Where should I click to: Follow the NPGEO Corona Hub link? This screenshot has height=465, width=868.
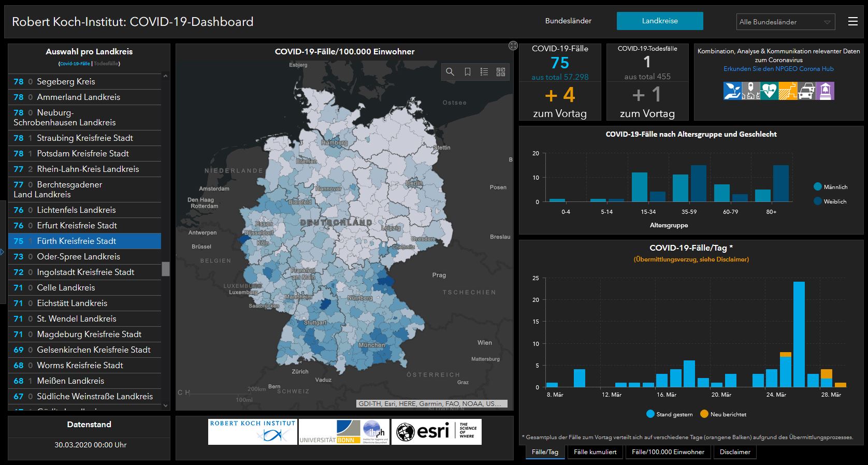coord(778,69)
